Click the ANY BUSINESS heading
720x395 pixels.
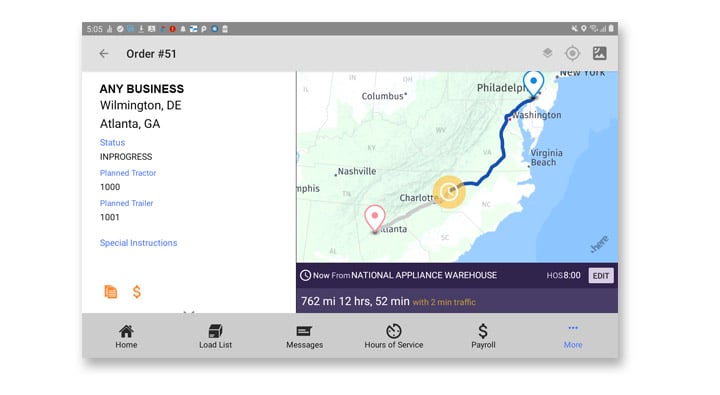pos(141,89)
